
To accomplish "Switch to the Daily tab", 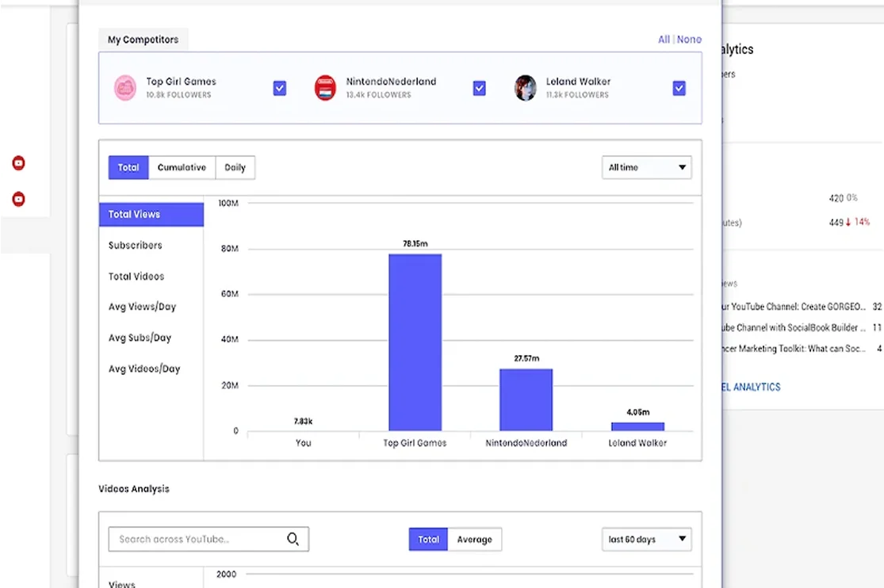I will 235,167.
